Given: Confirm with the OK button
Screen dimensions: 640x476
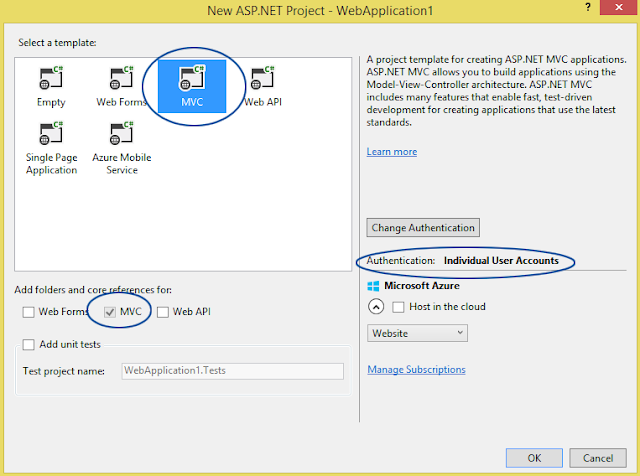Looking at the screenshot, I should tap(534, 458).
